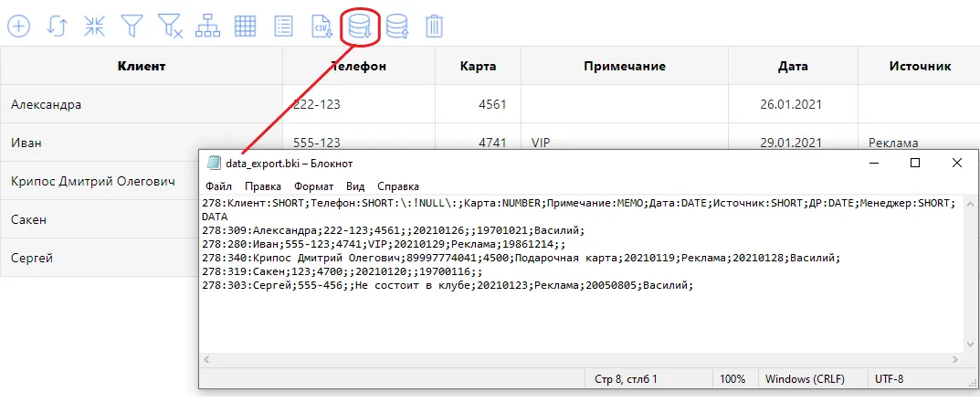Sort by the Клиент column header

click(142, 66)
